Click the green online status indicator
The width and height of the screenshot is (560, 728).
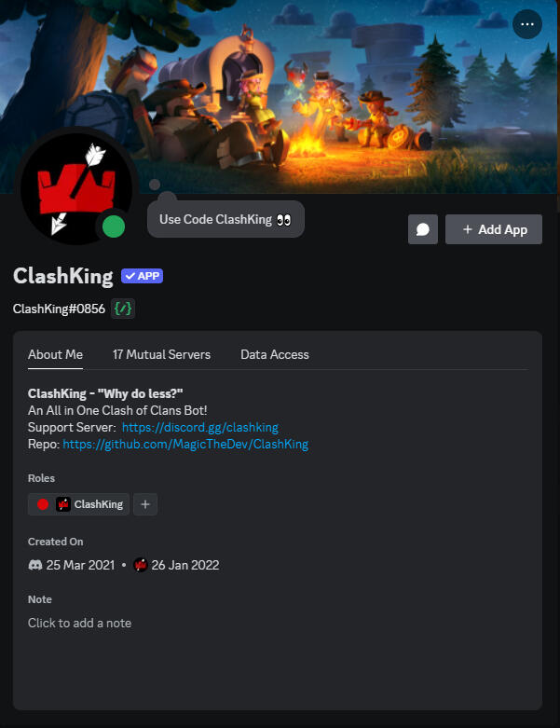click(x=114, y=227)
